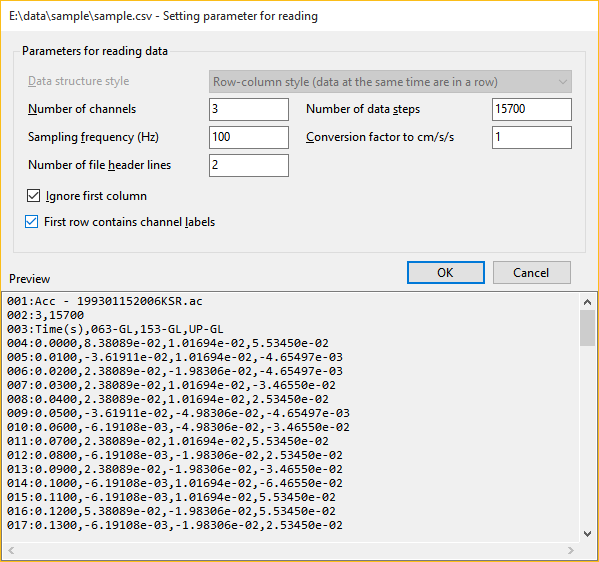Viewport: 599px width, 562px height.
Task: Select preview line 003 with channel labels
Action: [115, 329]
